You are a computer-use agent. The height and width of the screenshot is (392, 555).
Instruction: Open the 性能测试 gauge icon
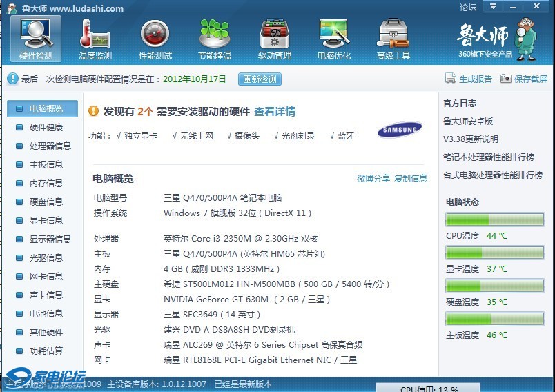click(x=155, y=39)
